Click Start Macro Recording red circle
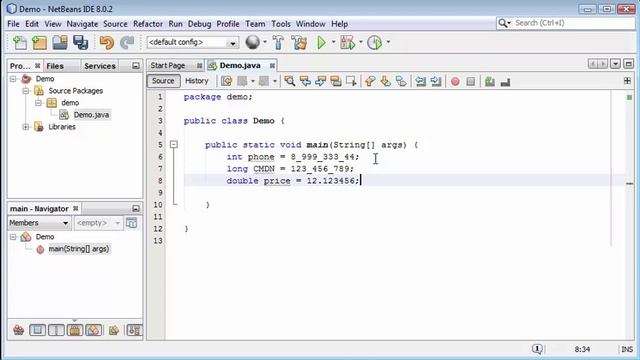Image resolution: width=640 pixels, height=360 pixels. coord(455,82)
